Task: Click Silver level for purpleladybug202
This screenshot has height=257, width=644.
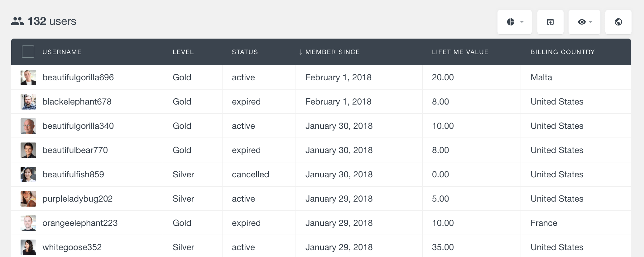Action: (x=183, y=199)
